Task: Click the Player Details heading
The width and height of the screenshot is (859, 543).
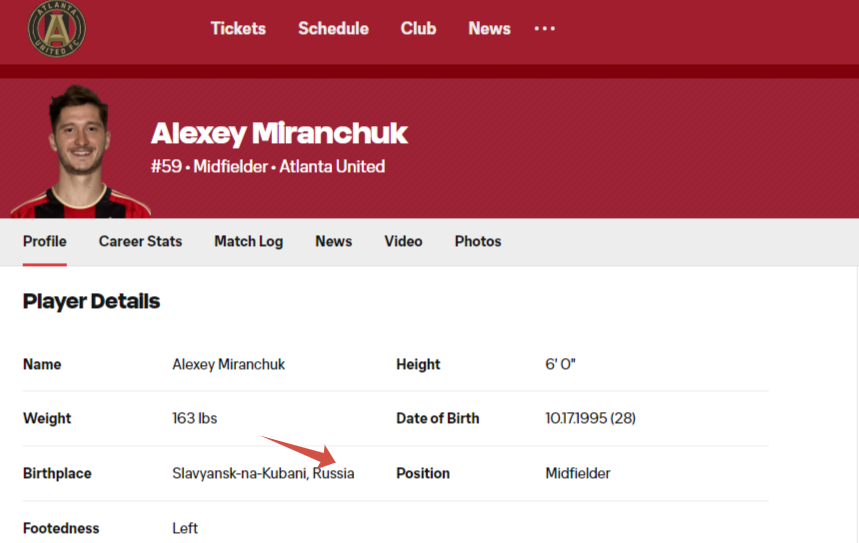Action: (91, 301)
